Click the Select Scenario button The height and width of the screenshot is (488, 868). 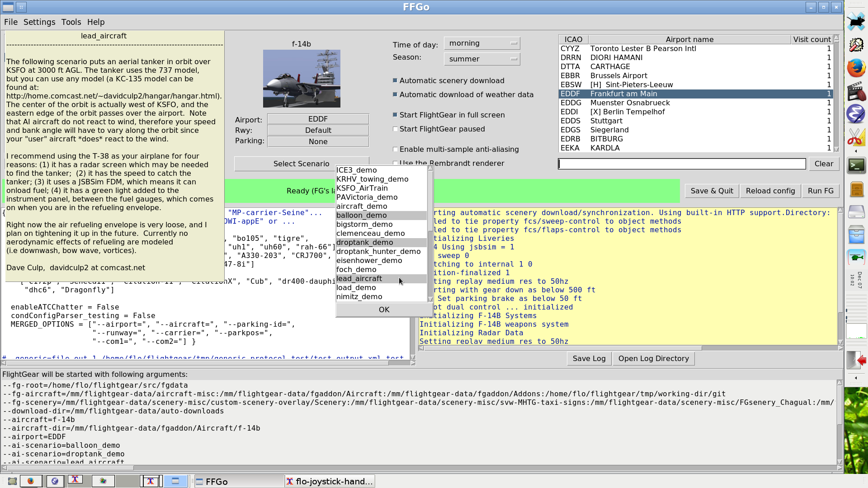point(302,164)
